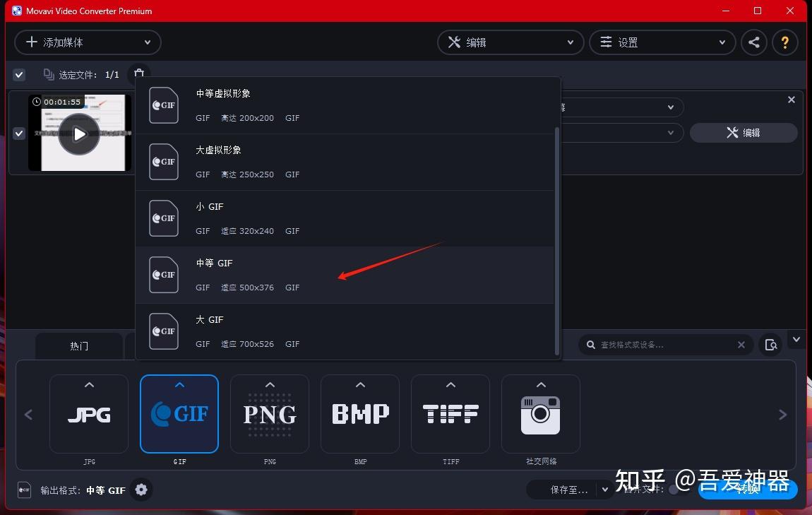Open the 添加媒体 dropdown button
812x515 pixels.
88,42
